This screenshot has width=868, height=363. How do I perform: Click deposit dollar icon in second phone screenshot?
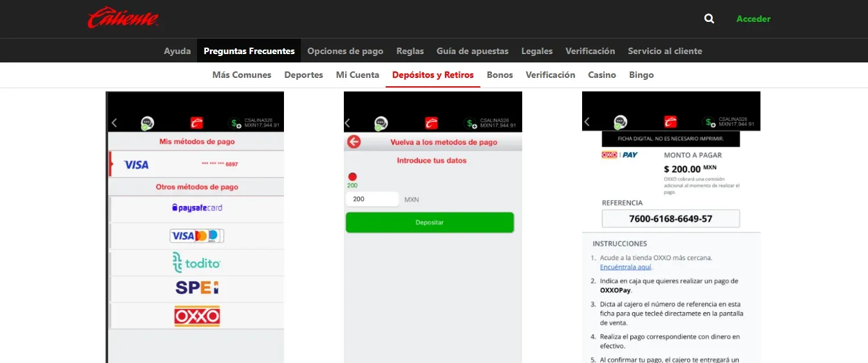click(x=471, y=123)
